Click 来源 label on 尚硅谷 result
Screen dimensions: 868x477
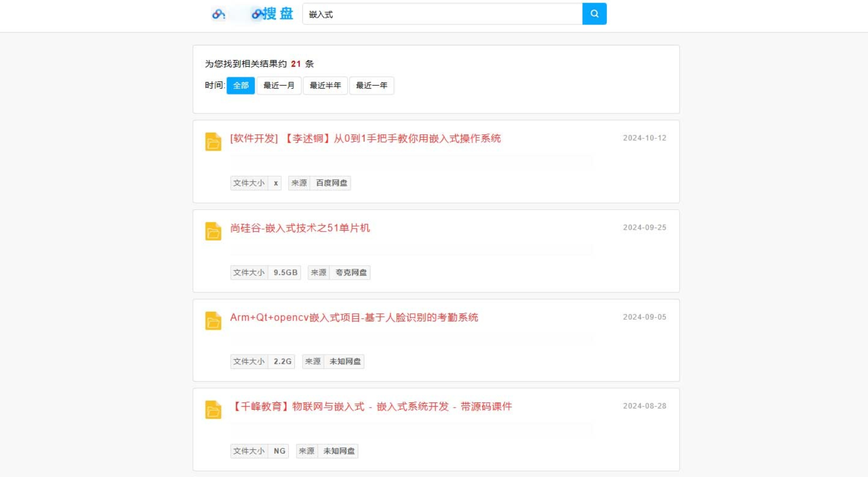coord(318,272)
